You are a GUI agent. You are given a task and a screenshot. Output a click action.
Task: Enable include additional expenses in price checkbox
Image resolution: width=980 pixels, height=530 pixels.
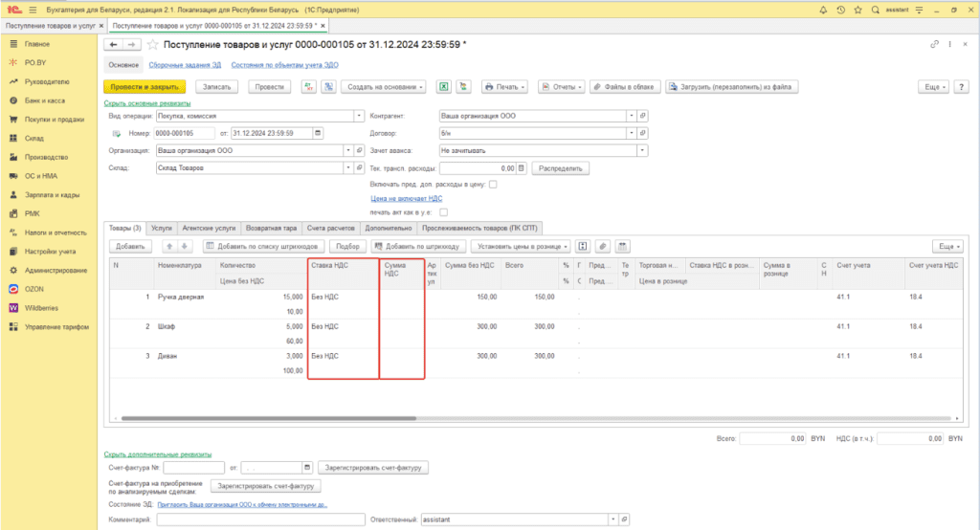pyautogui.click(x=493, y=184)
